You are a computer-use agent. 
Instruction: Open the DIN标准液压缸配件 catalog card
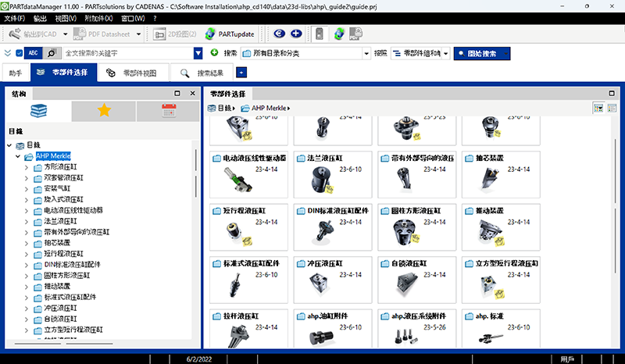(x=333, y=227)
